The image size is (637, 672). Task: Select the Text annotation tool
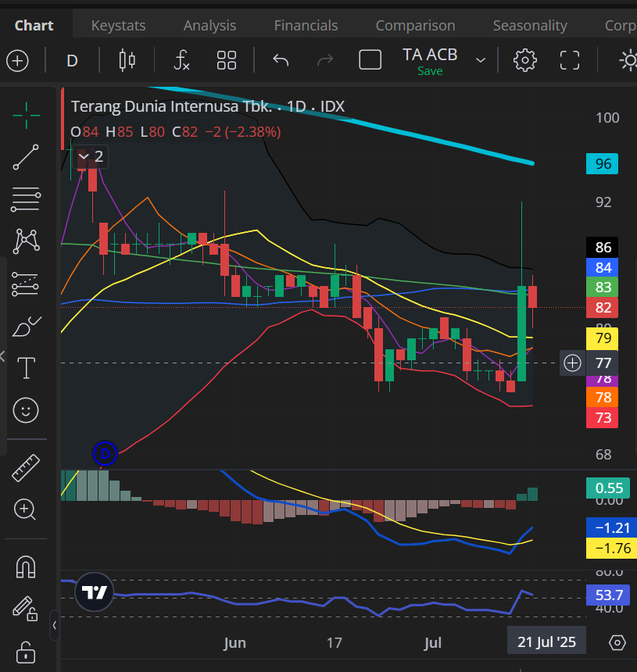pos(26,368)
